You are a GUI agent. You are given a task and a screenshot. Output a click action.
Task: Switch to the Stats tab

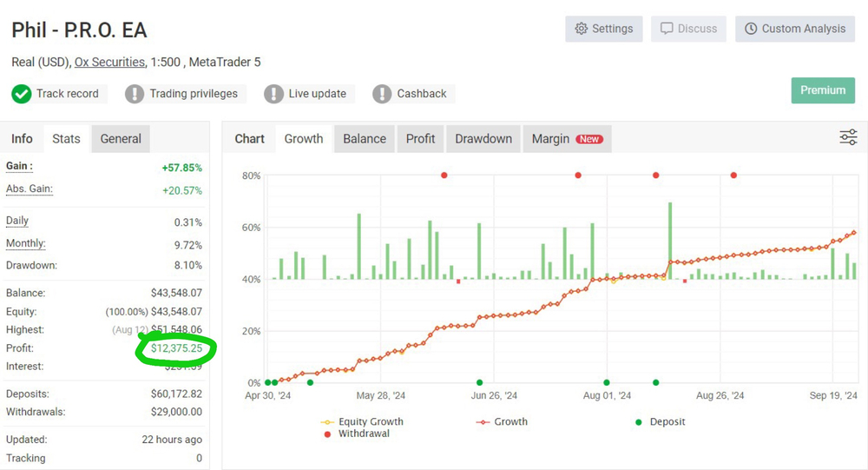click(x=66, y=138)
